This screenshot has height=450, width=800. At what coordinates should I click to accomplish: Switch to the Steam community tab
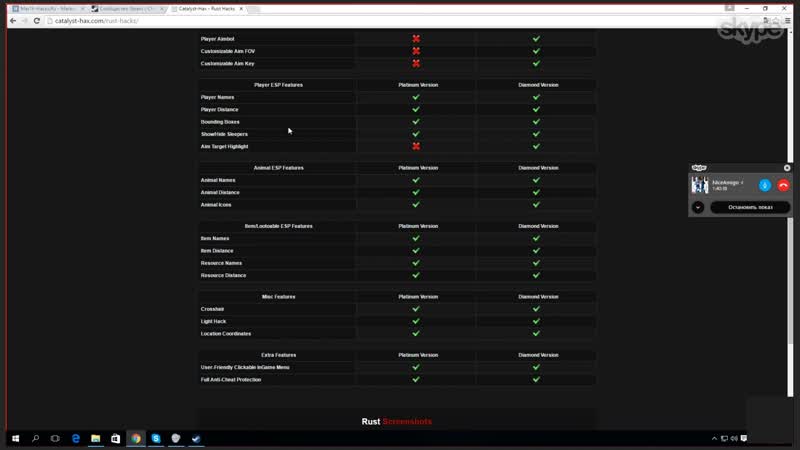pyautogui.click(x=128, y=9)
